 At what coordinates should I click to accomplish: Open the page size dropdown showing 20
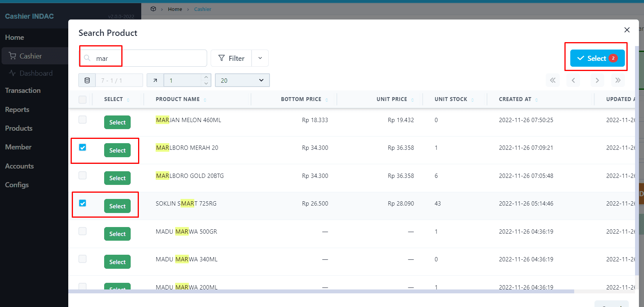click(242, 80)
